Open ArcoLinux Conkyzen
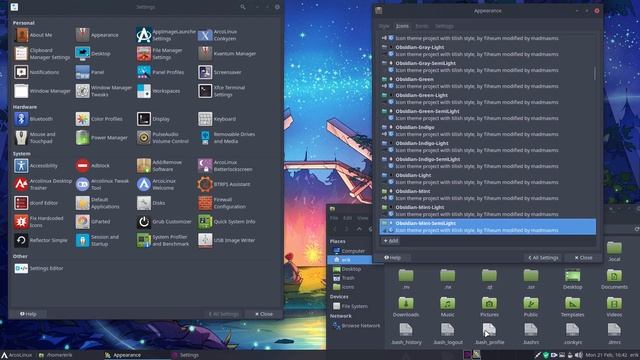The image size is (640, 360). 218,35
